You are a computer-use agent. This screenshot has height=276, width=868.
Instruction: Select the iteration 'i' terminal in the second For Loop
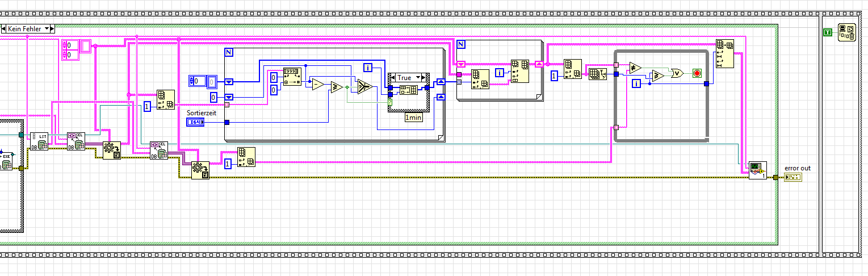[x=500, y=72]
